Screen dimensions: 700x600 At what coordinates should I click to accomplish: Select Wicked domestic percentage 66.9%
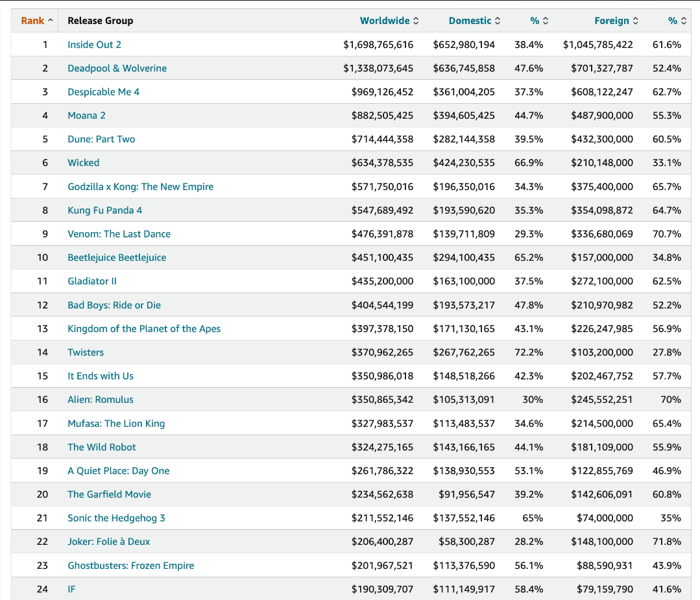pos(529,163)
